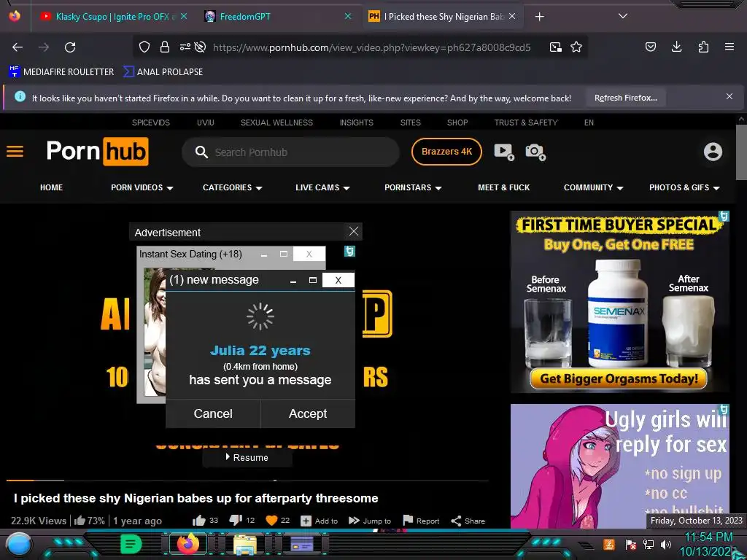Open the green app icon in taskbar
The width and height of the screenshot is (747, 560).
(x=131, y=544)
